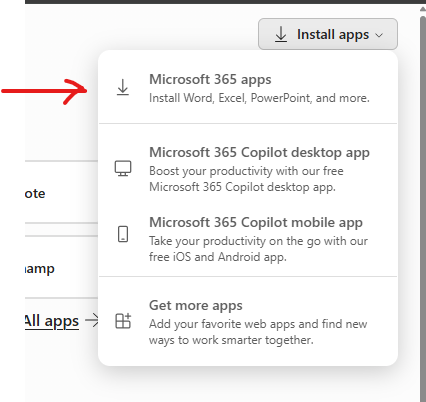Click download icon beside Microsoft 365 apps
426x402 pixels.
tap(123, 88)
